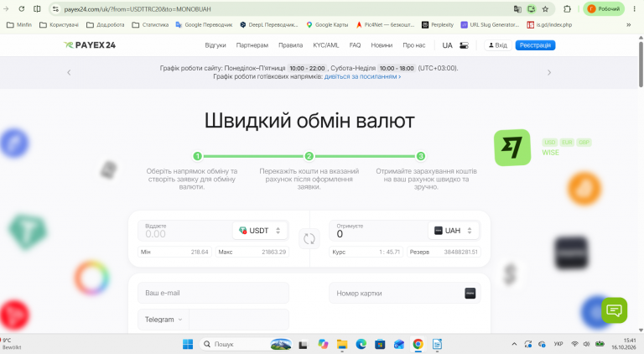Show hidden system tray icons
Viewport: 644px width, 354px height.
point(514,344)
